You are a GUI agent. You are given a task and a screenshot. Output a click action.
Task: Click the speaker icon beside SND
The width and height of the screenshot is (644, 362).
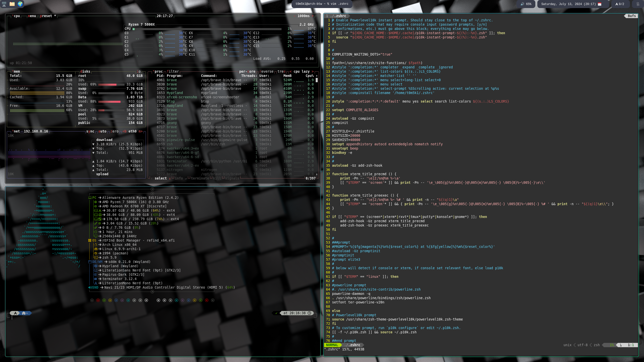[90, 287]
